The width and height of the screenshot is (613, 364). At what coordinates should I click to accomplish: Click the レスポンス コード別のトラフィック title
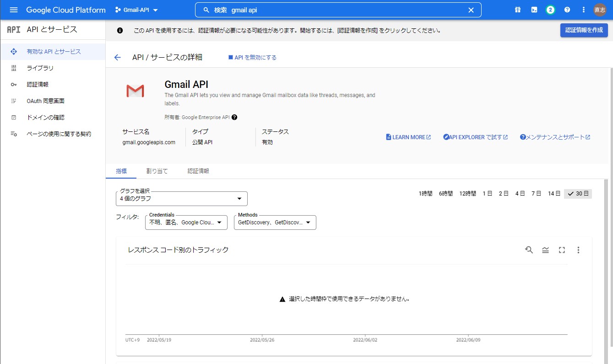(178, 250)
